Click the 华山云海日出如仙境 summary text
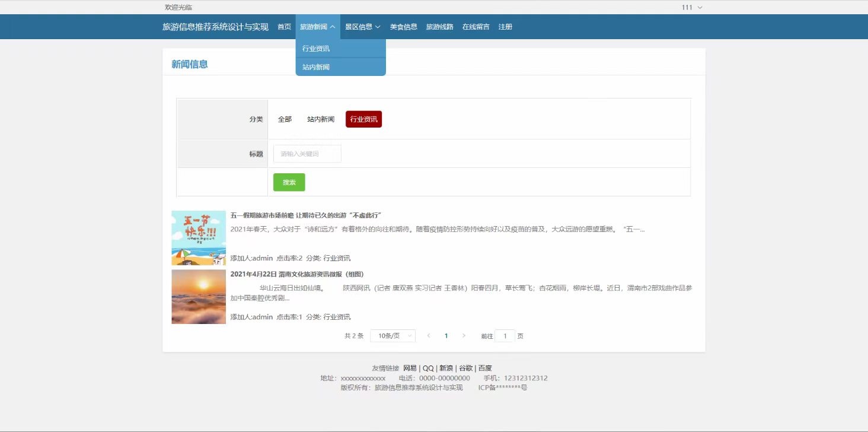The image size is (868, 432). point(461,293)
